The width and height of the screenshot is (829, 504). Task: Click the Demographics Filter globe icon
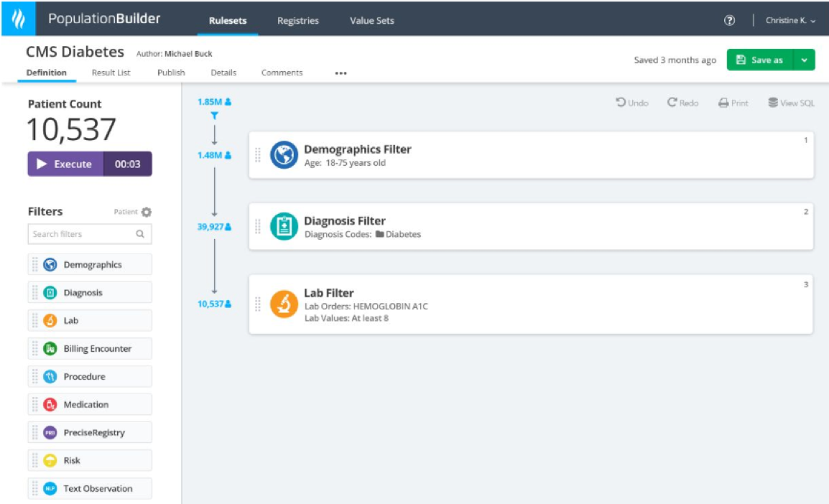point(283,154)
